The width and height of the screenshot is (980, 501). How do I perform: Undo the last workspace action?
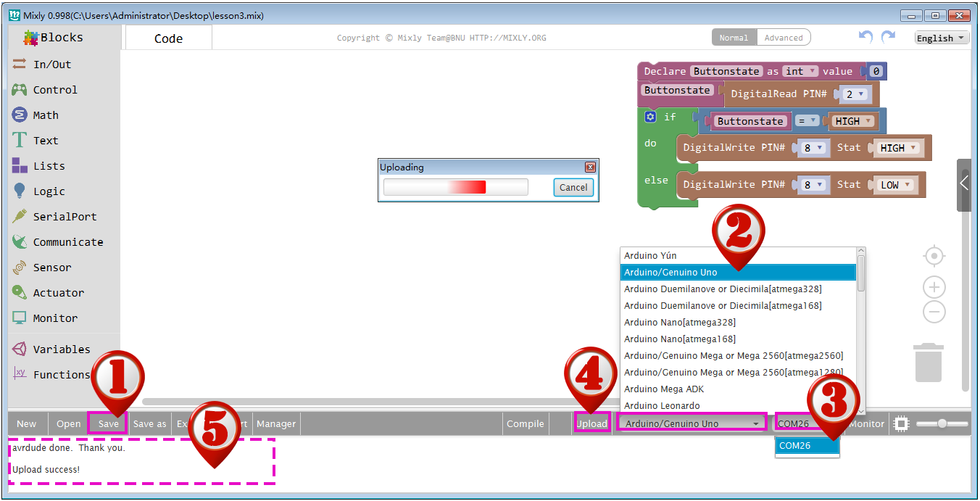coord(865,37)
